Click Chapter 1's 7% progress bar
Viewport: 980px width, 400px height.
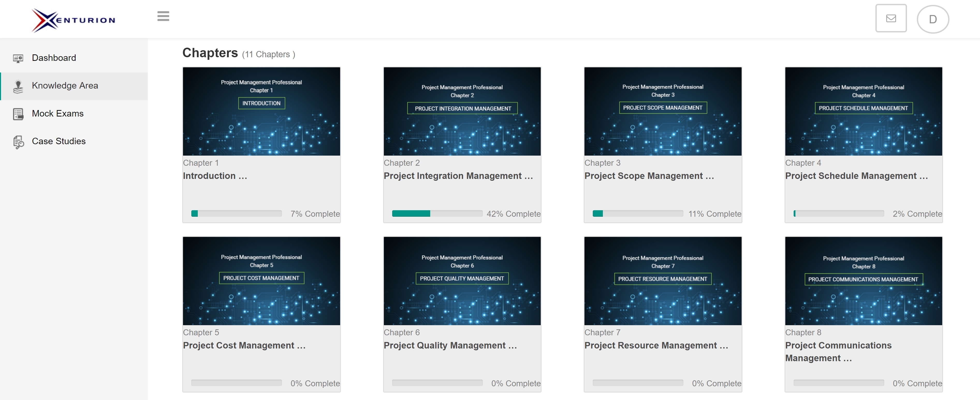[236, 214]
